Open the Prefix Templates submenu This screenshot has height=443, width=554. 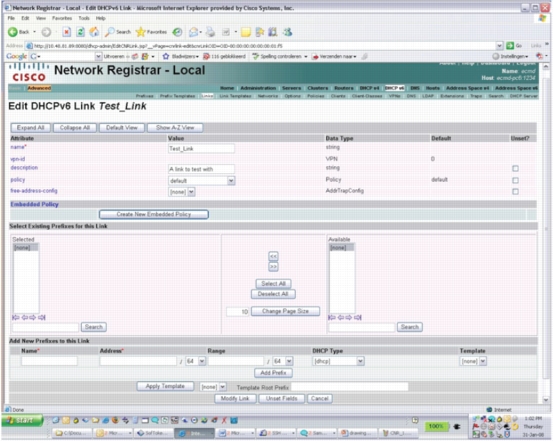(x=177, y=96)
